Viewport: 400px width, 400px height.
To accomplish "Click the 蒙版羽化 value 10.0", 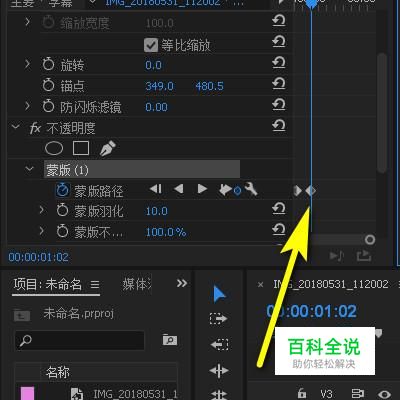I will [x=156, y=211].
